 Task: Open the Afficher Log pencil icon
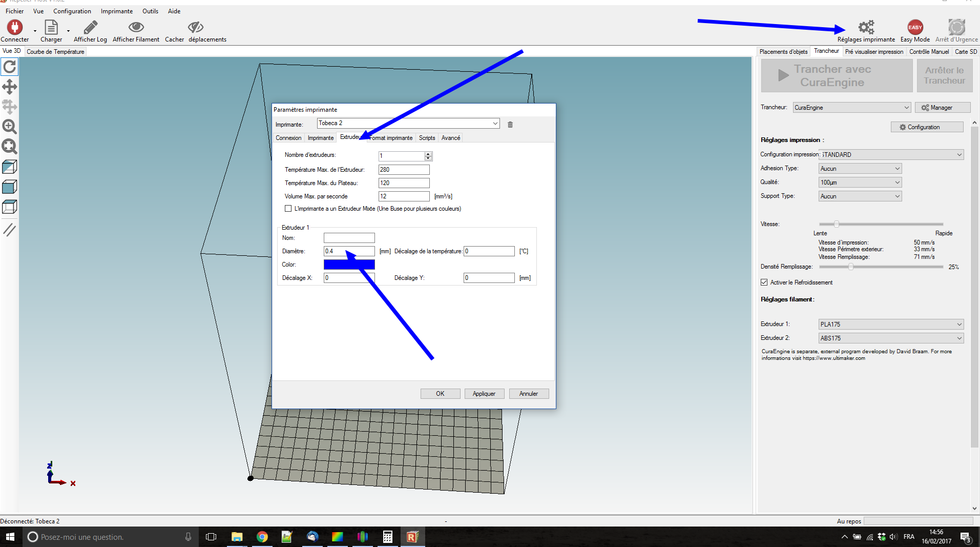(90, 27)
